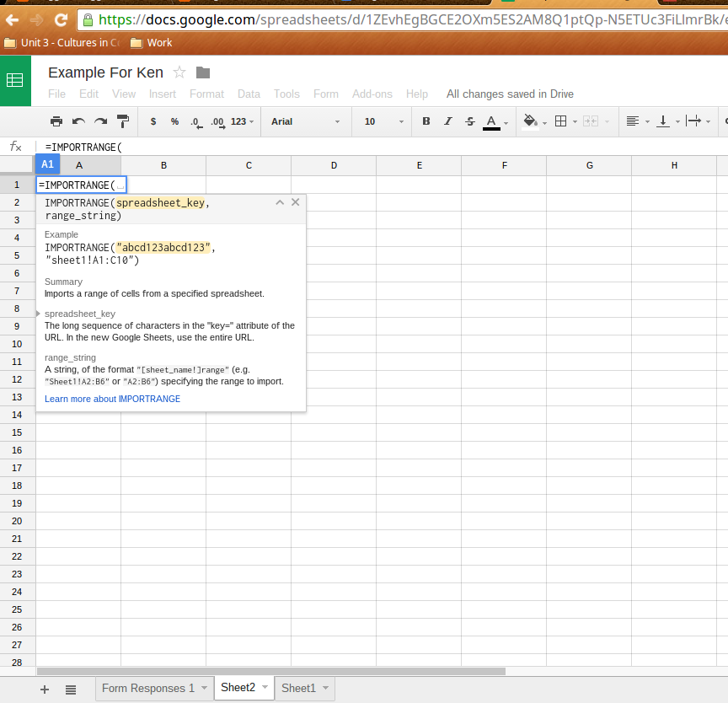Go forward in browser
This screenshot has width=728, height=703.
[36, 20]
